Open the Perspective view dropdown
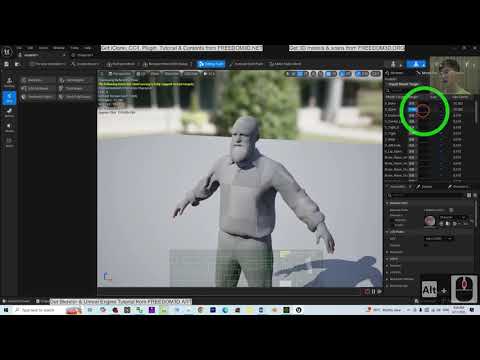 click(120, 74)
